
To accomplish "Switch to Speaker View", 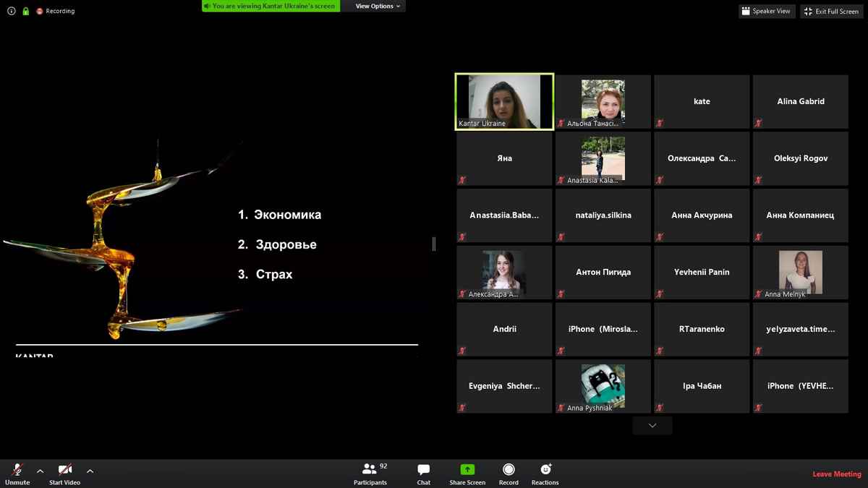I will [766, 11].
